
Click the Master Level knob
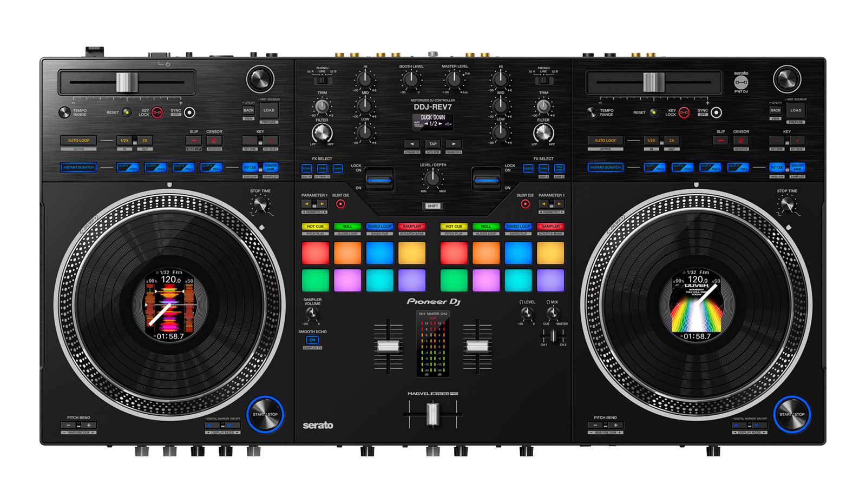454,81
